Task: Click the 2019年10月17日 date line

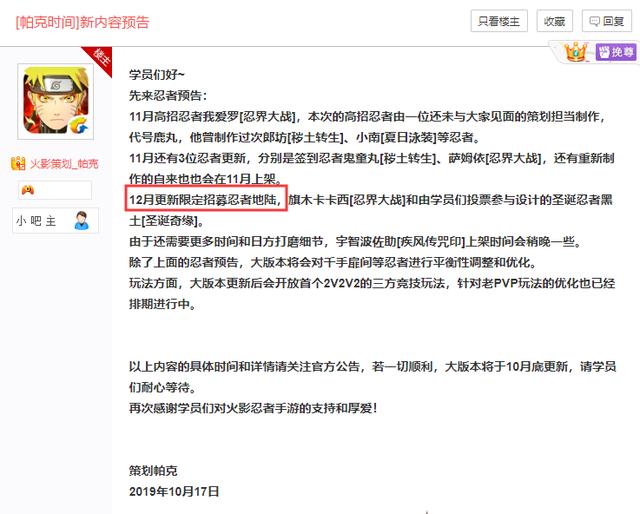Action: tap(174, 491)
